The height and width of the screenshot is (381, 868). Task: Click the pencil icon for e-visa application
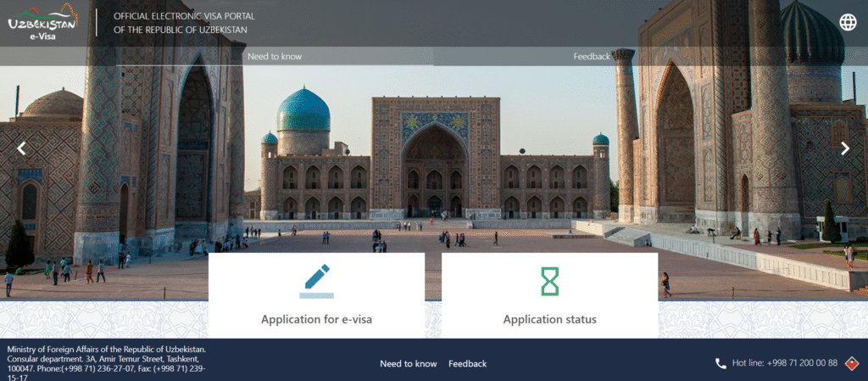(x=316, y=282)
